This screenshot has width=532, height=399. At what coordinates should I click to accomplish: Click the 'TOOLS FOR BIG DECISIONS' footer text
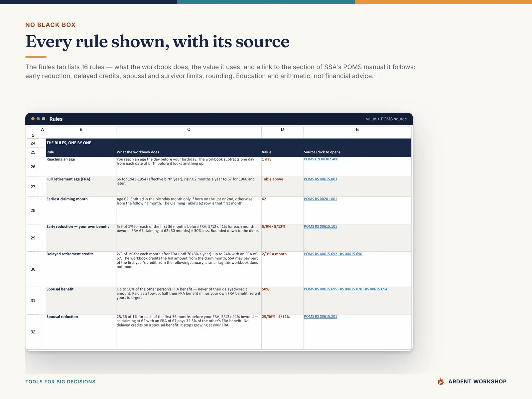[60, 382]
